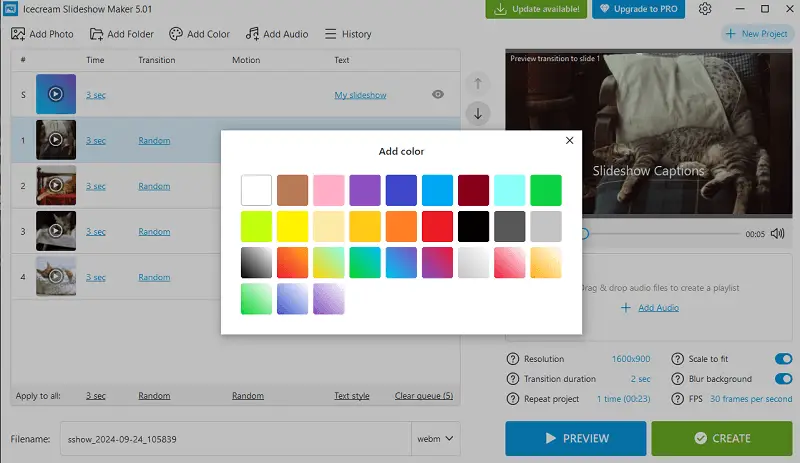800x463 pixels.
Task: Select the black-to-white gradient swatch
Action: pos(256,262)
